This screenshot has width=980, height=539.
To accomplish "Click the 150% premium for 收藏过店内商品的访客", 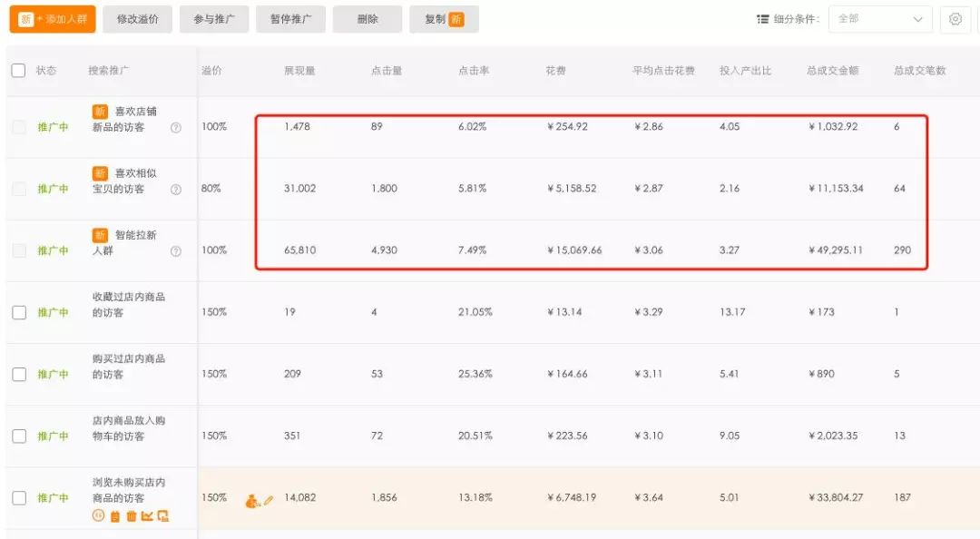I will (214, 312).
